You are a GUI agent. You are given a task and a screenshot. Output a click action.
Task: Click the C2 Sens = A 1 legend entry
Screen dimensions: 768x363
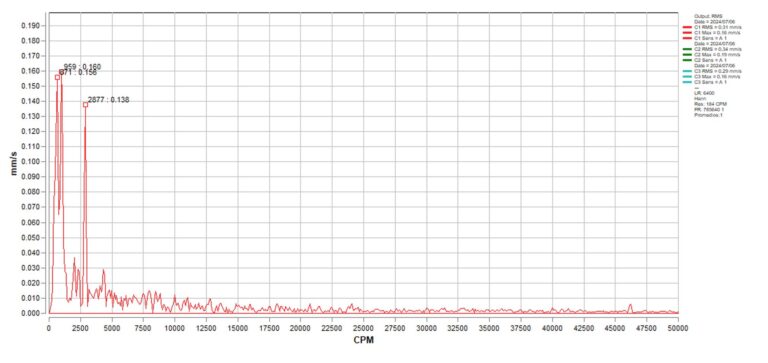710,60
